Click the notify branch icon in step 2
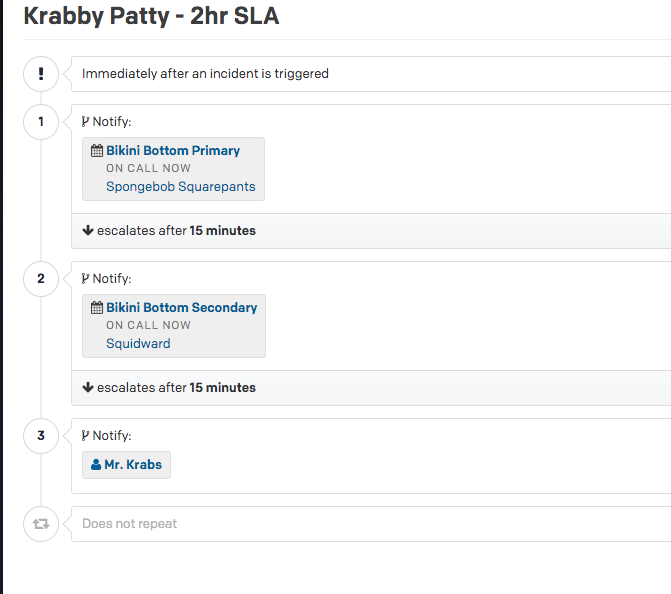This screenshot has height=594, width=671. [x=86, y=279]
